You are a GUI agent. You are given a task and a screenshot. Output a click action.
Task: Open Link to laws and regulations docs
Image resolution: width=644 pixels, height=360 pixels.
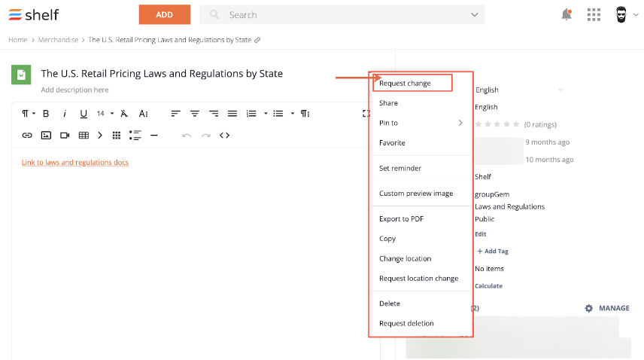point(75,163)
